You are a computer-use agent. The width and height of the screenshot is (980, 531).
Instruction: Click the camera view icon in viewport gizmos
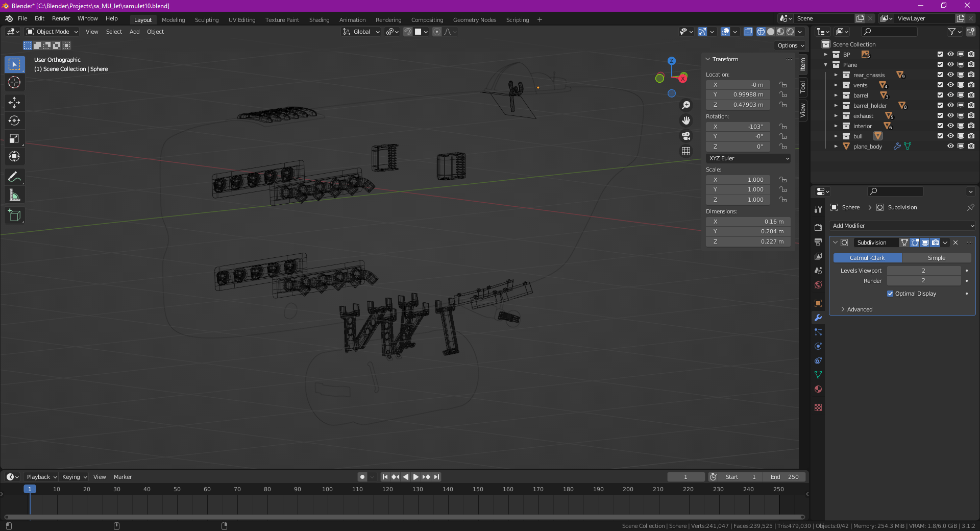pyautogui.click(x=686, y=136)
